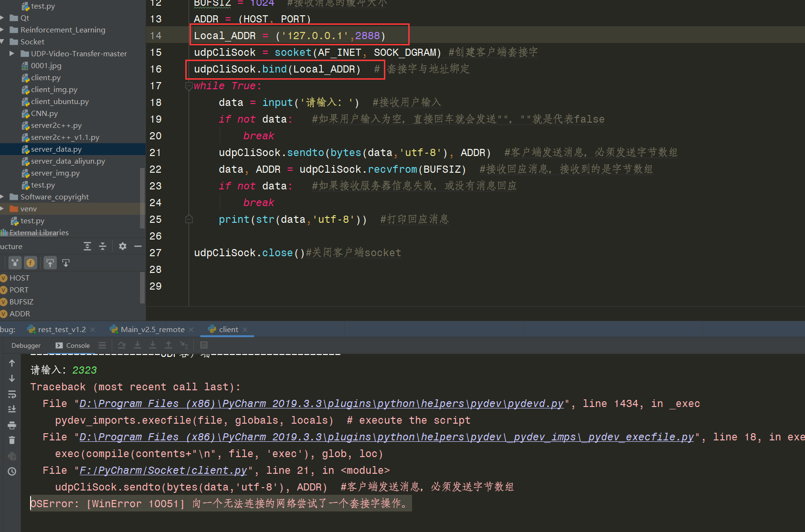The width and height of the screenshot is (805, 532).
Task: Toggle the scroll-to-end icon in console
Action: tap(12, 409)
